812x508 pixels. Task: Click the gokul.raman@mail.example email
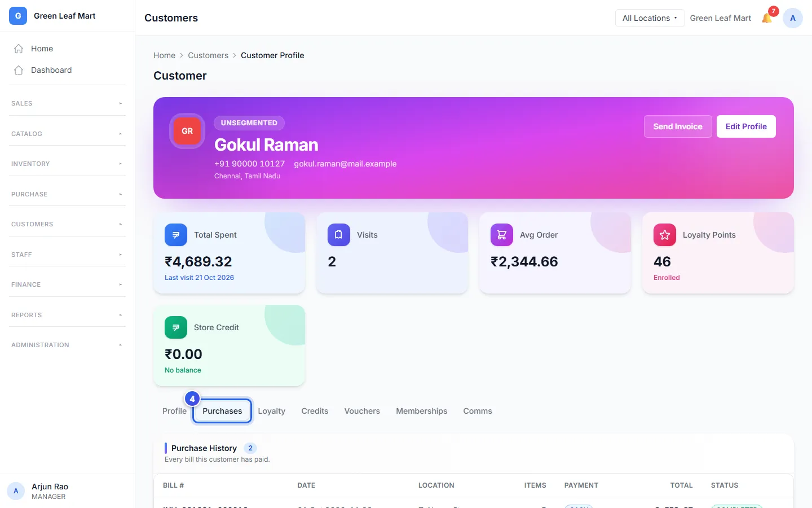click(345, 164)
